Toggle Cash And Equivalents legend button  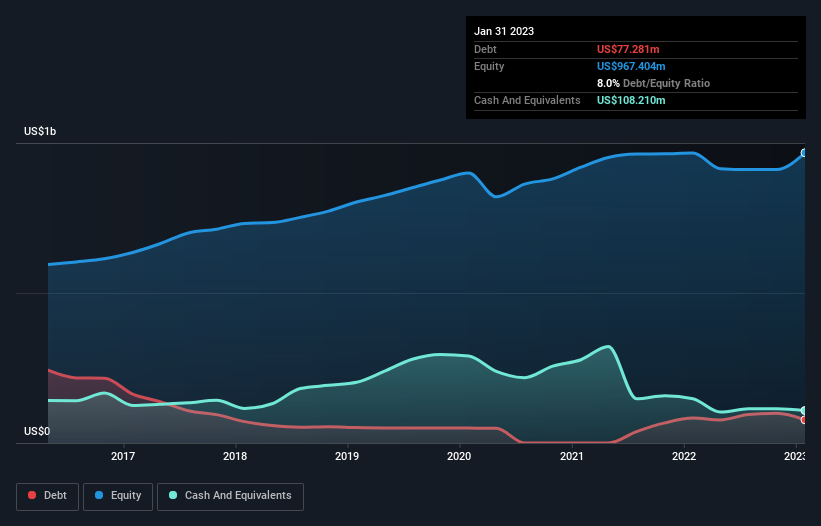230,496
